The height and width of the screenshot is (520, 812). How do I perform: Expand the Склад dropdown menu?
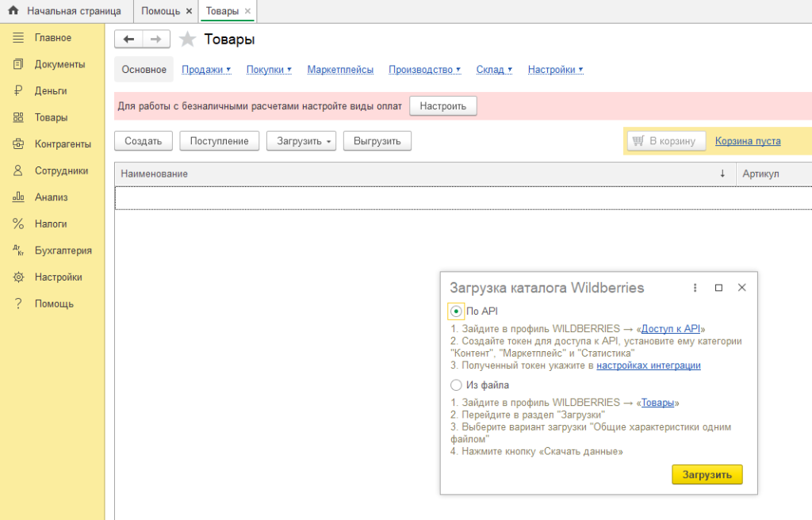tap(494, 70)
